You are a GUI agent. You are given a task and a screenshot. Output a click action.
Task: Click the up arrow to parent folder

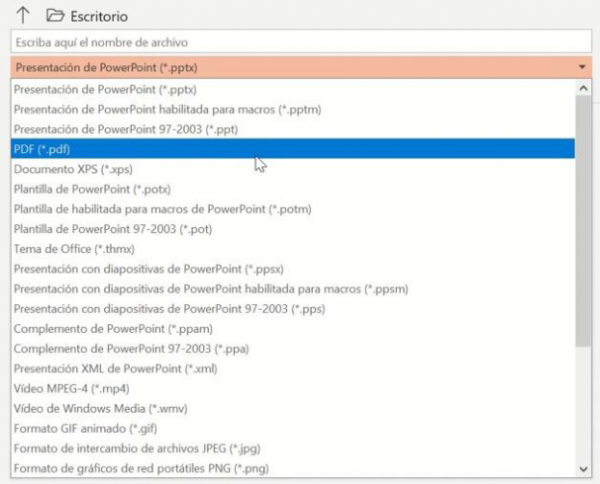point(23,15)
